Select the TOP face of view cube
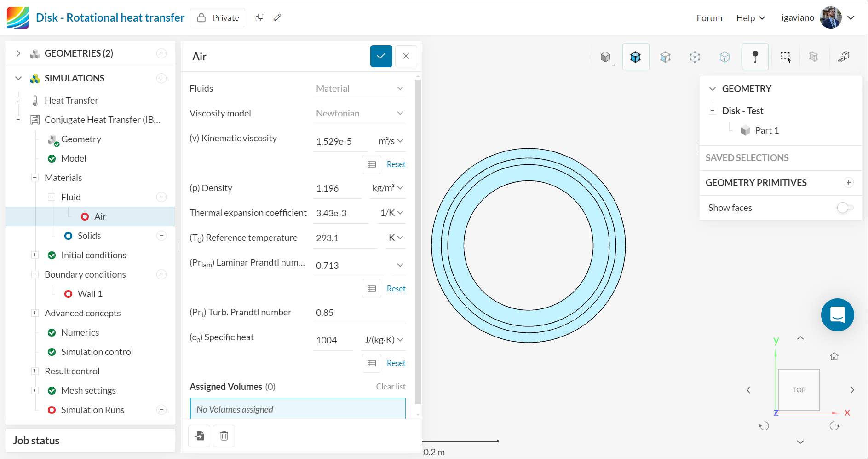Screen dimensions: 868x459 (x=799, y=389)
